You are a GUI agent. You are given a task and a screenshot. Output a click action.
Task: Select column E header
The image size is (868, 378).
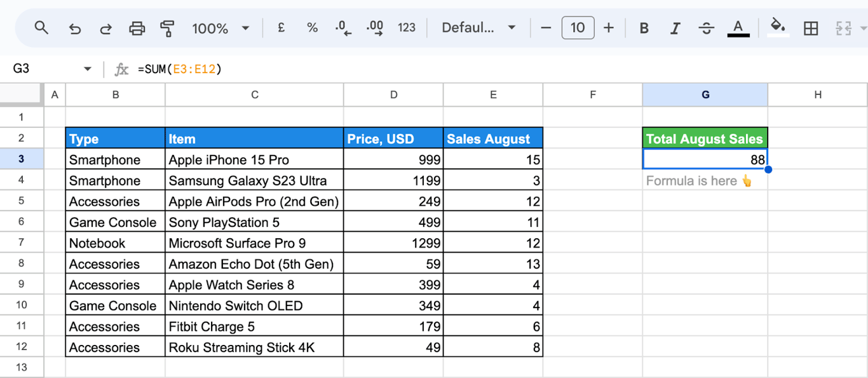pos(493,95)
